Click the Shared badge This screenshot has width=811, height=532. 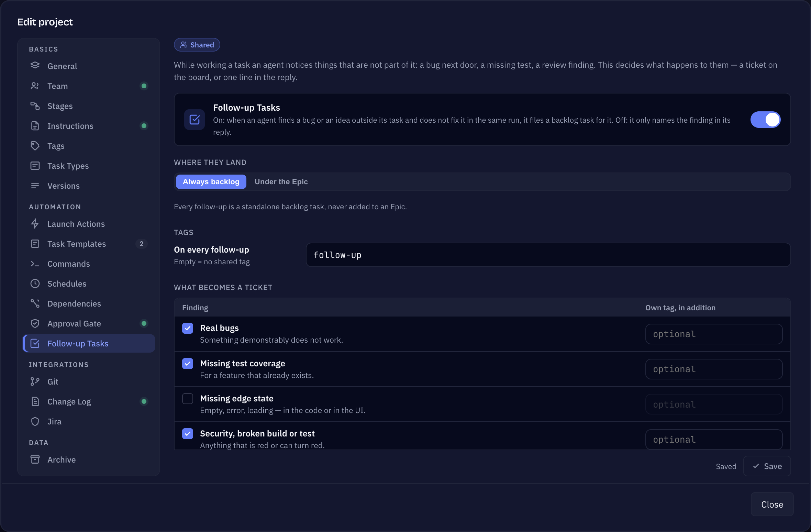(197, 45)
